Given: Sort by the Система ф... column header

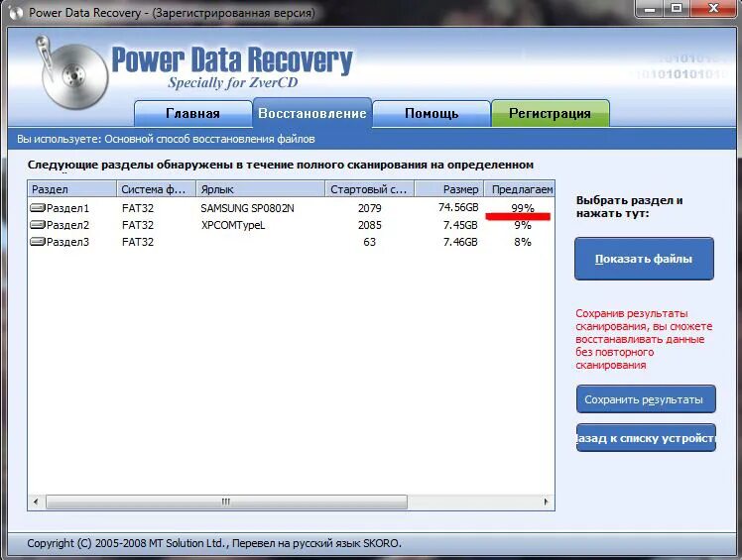Looking at the screenshot, I should pyautogui.click(x=156, y=189).
